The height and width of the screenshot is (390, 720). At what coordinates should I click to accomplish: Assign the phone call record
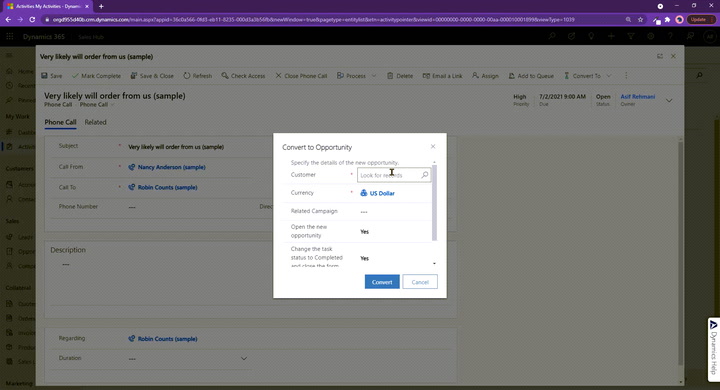[x=485, y=76]
